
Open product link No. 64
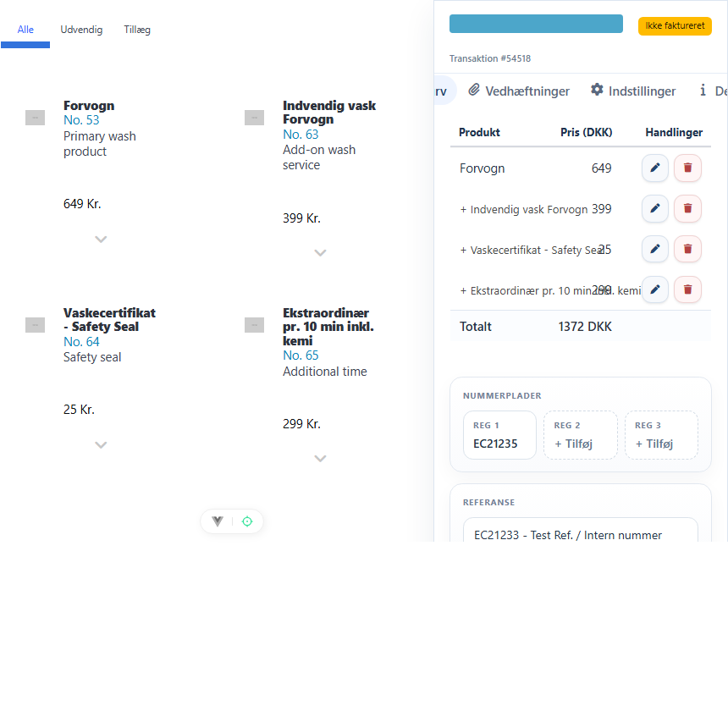(81, 342)
